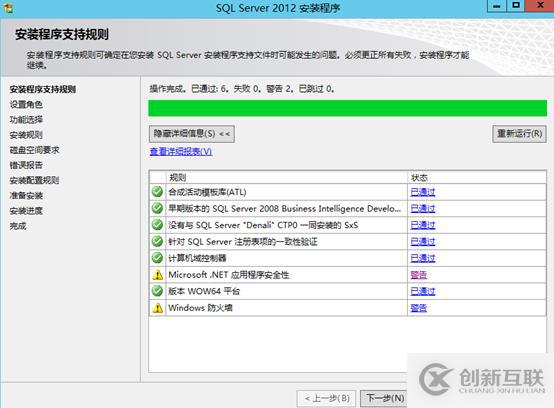This screenshot has width=554, height=408.
Task: Open 已通过 link for Denali CTP0 SxS row
Action: point(423,225)
